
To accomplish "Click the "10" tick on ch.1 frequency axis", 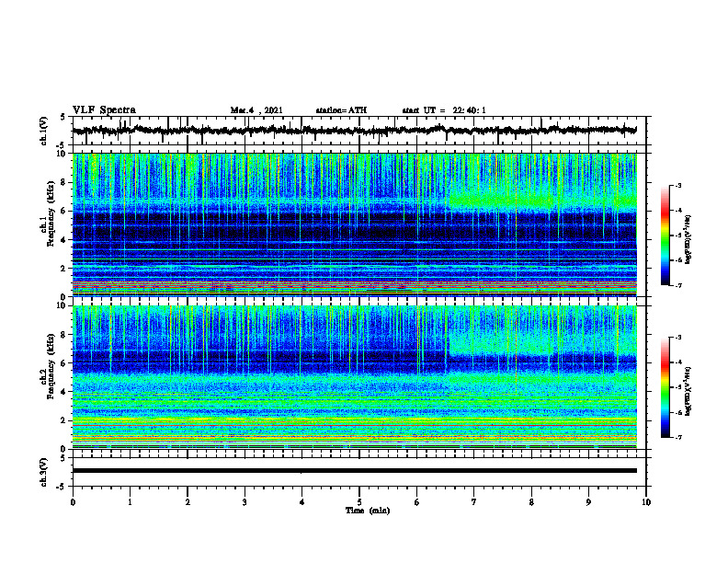I will click(x=63, y=154).
